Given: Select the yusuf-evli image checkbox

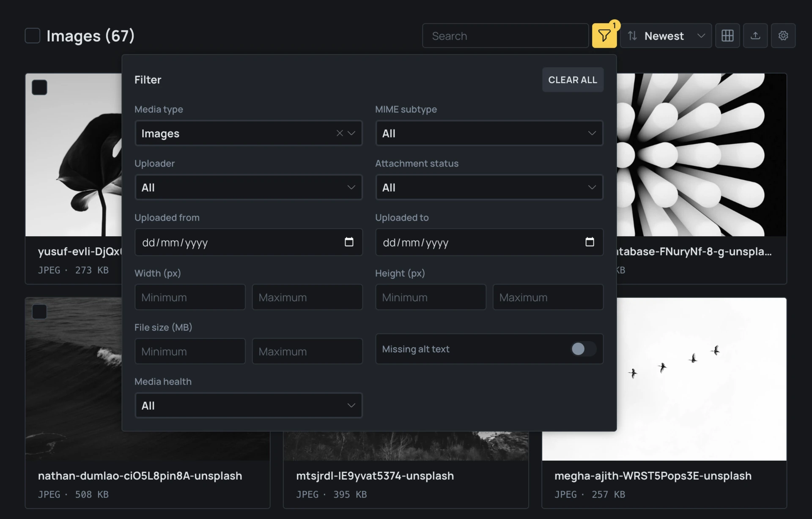Looking at the screenshot, I should click(39, 87).
